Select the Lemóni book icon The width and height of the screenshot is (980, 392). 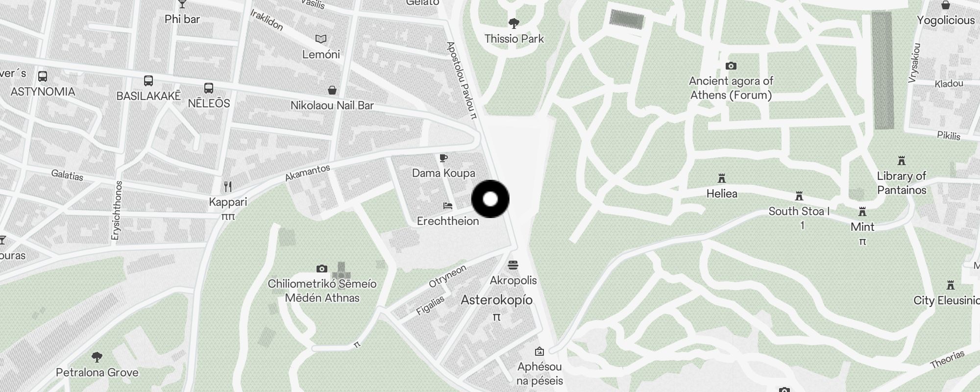(x=321, y=39)
